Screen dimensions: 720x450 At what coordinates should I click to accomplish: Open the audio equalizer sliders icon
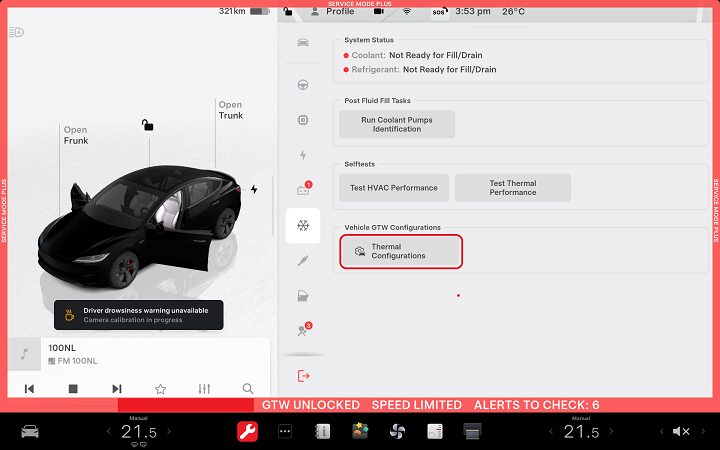[204, 389]
